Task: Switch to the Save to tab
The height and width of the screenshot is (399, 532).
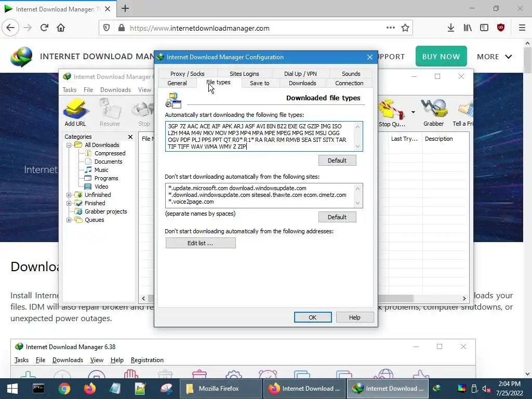Action: (x=260, y=83)
